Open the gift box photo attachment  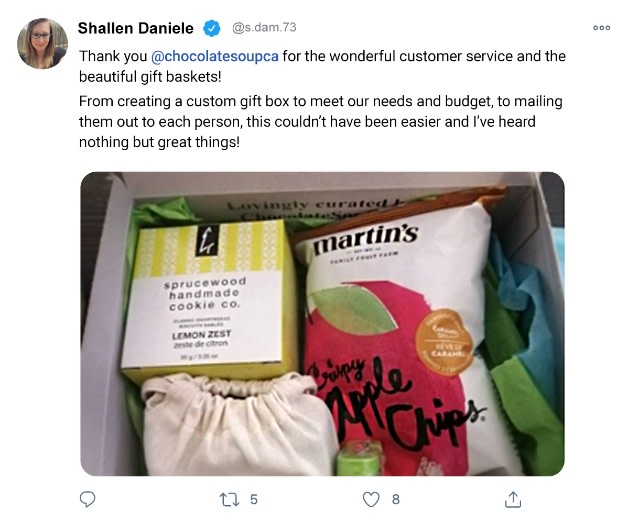[322, 324]
